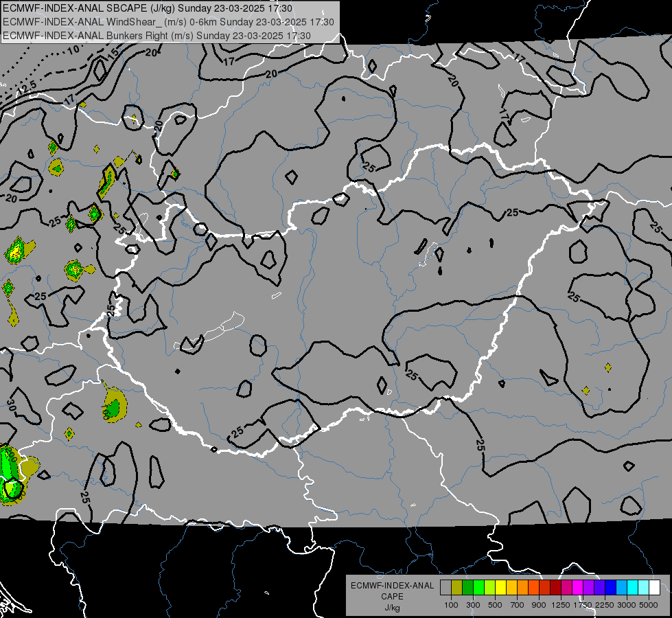This screenshot has height=618, width=672.
Task: Select the pure yellow legend swatch
Action: click(x=500, y=588)
